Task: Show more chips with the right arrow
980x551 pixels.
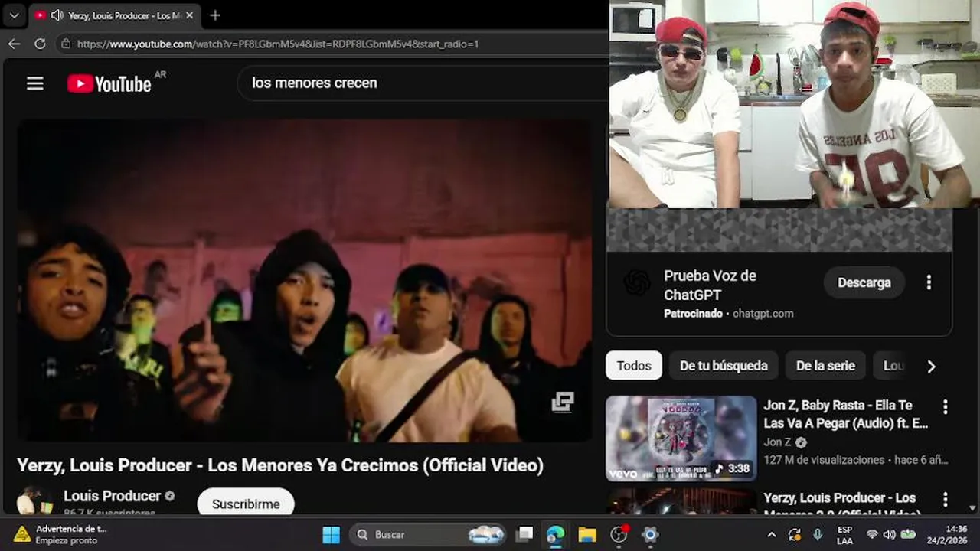Action: pos(931,367)
